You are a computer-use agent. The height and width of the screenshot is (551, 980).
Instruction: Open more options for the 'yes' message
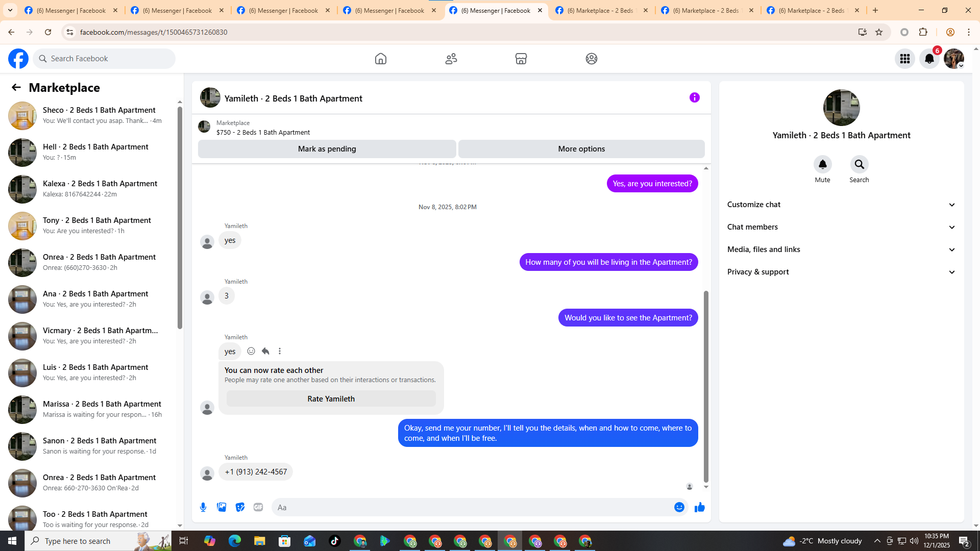[280, 351]
